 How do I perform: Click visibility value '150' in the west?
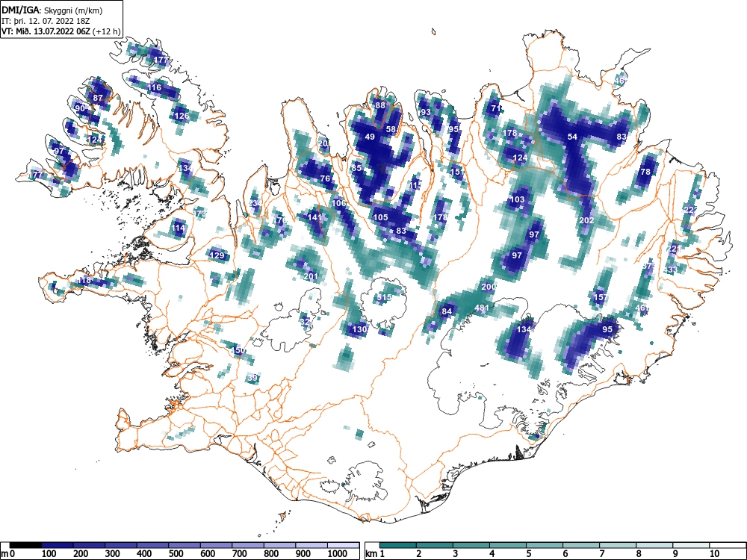click(x=238, y=350)
